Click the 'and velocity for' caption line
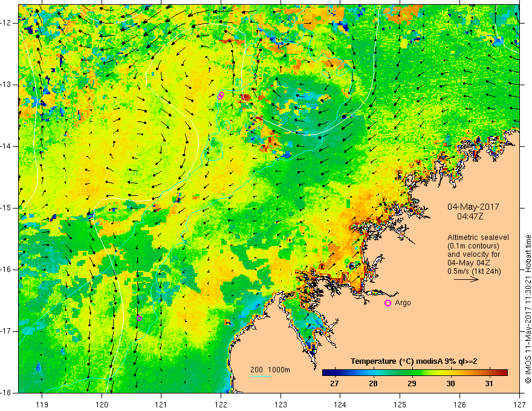532x411 pixels. [x=473, y=254]
